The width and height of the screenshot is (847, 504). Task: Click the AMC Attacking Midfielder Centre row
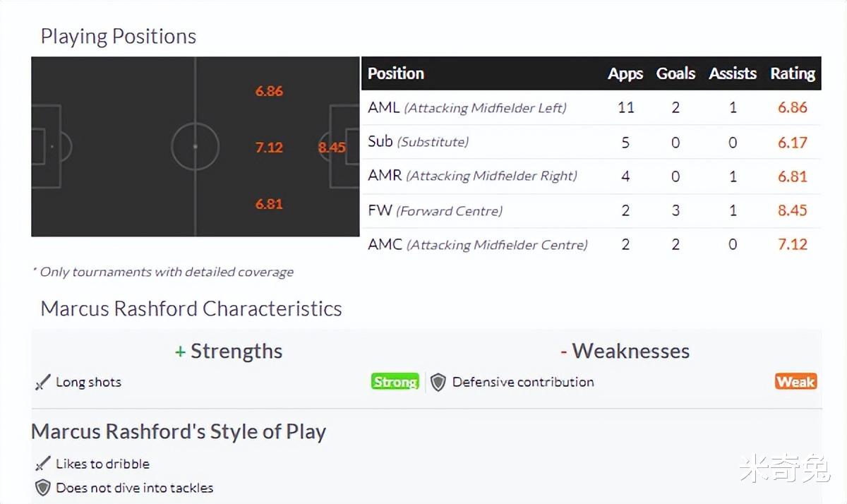click(x=591, y=244)
